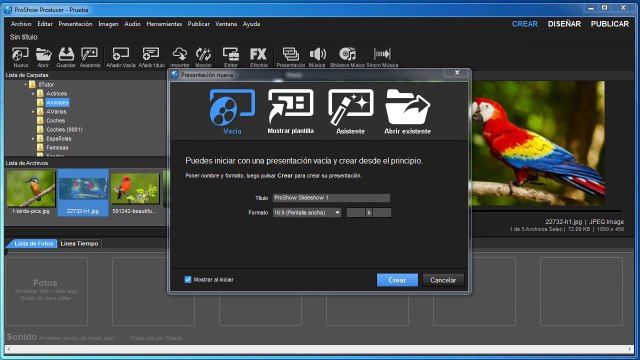Viewport: 640px width, 360px height.
Task: Click the Mezclar toolbar icon
Action: click(203, 57)
